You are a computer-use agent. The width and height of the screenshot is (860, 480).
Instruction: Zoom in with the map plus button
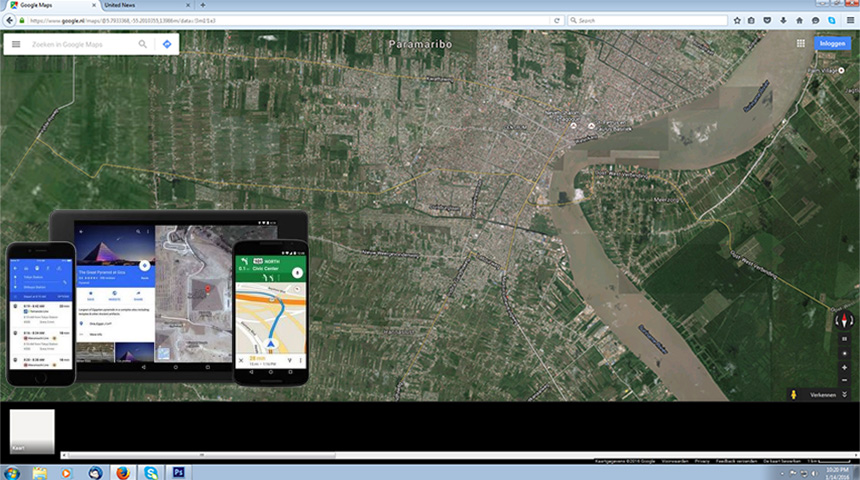pos(845,367)
